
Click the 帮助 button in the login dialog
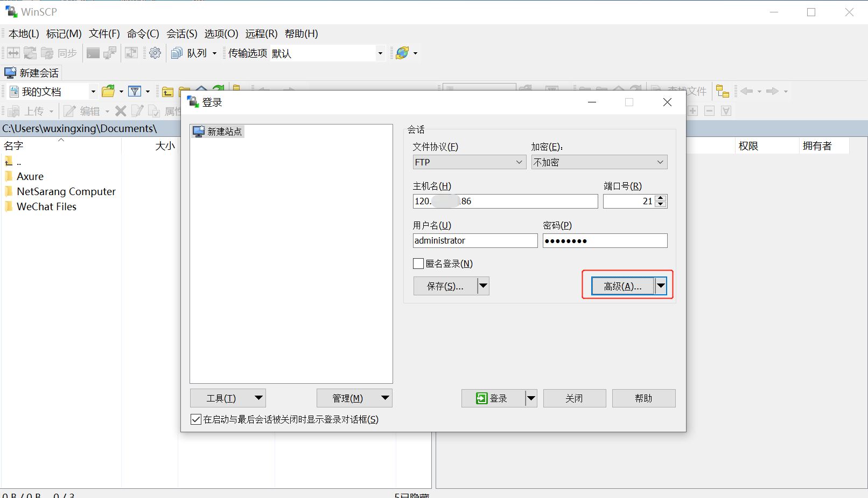coord(644,398)
